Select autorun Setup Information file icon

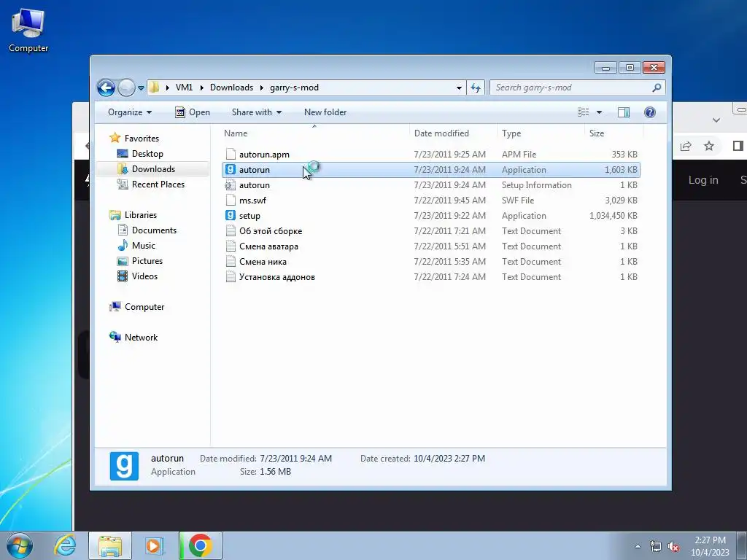231,184
